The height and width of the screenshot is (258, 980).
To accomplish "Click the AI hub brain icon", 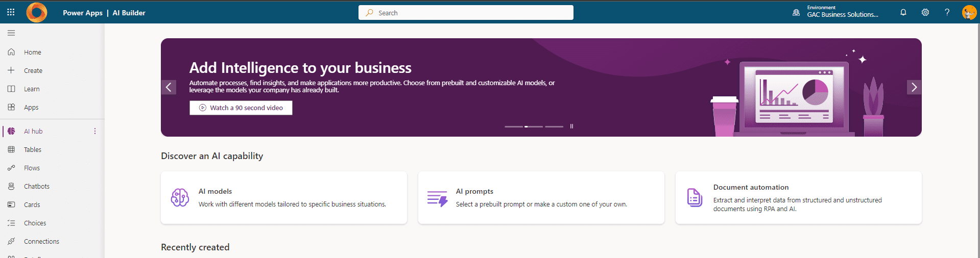I will pos(11,131).
